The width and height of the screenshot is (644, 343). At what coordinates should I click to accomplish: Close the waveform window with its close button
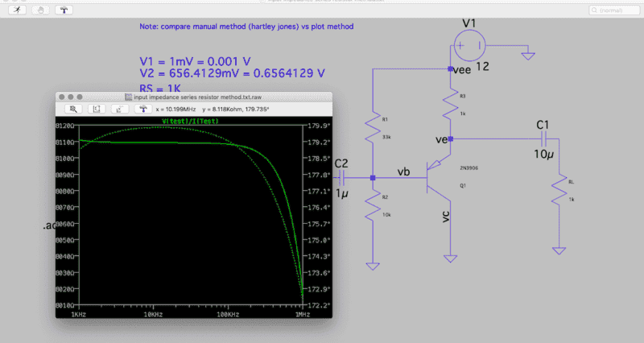pos(62,97)
